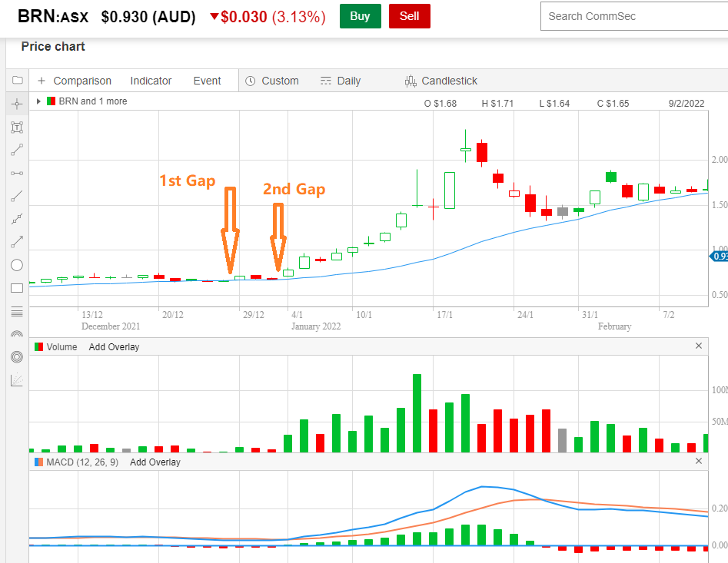
Task: Open the Custom time range dropdown
Action: click(272, 81)
